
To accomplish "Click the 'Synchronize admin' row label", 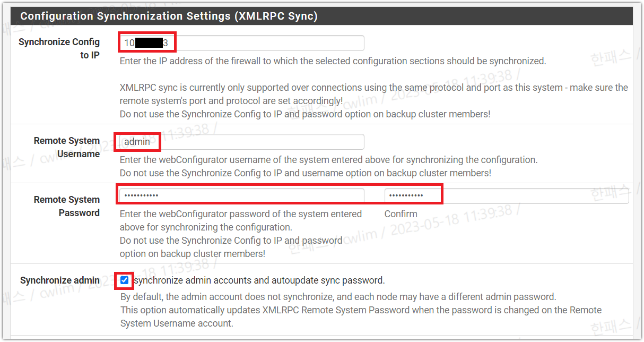I will coord(60,280).
